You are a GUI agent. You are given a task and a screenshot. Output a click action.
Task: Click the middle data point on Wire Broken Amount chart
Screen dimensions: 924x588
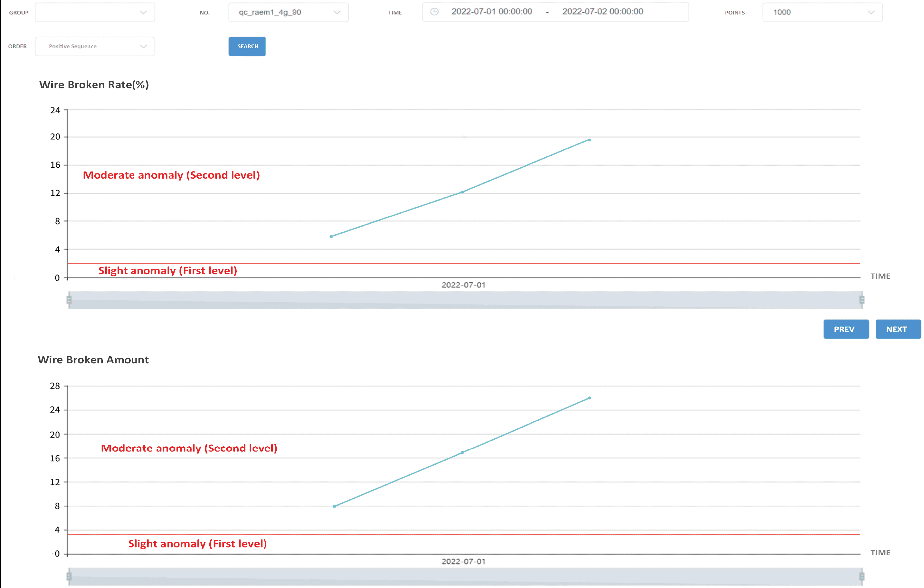point(462,453)
